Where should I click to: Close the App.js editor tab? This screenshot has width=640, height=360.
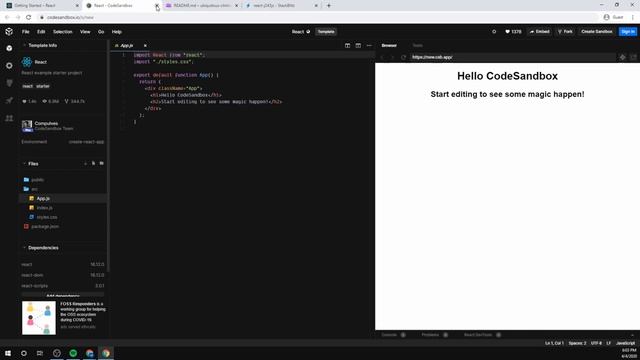point(145,46)
